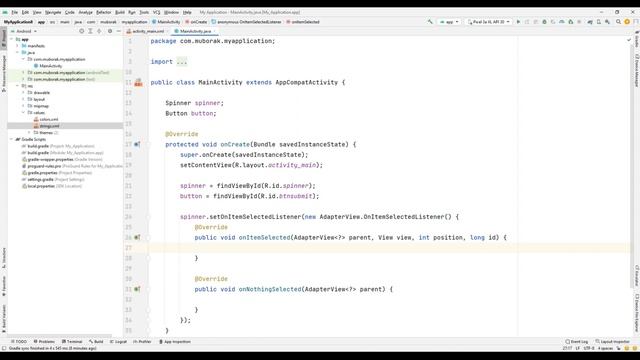Open Search Everywhere magnifier icon
Screen dimensions: 640x360
pyautogui.click(x=618, y=22)
